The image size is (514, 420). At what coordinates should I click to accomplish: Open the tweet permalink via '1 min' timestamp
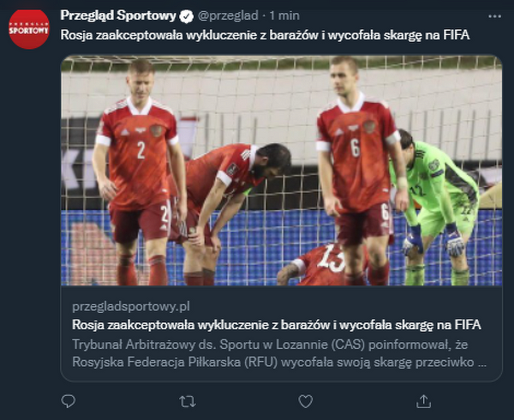click(x=284, y=15)
